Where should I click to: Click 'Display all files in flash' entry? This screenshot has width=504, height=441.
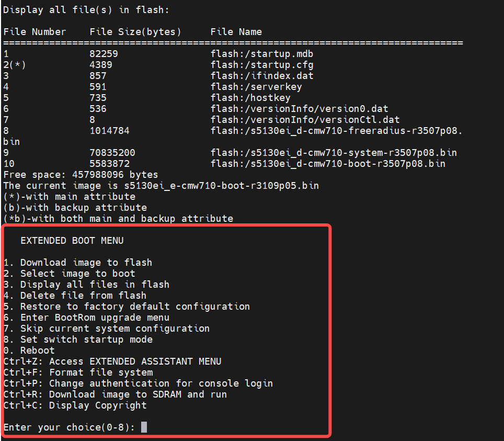pyautogui.click(x=86, y=285)
